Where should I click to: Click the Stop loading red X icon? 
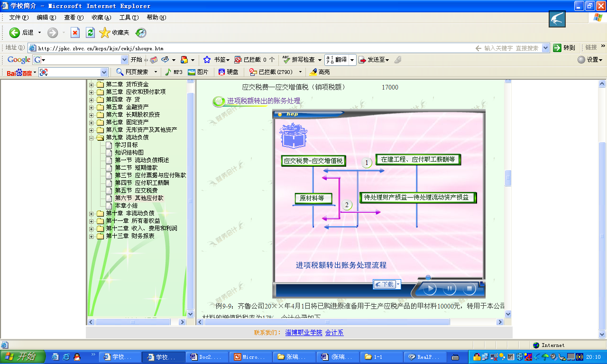75,33
